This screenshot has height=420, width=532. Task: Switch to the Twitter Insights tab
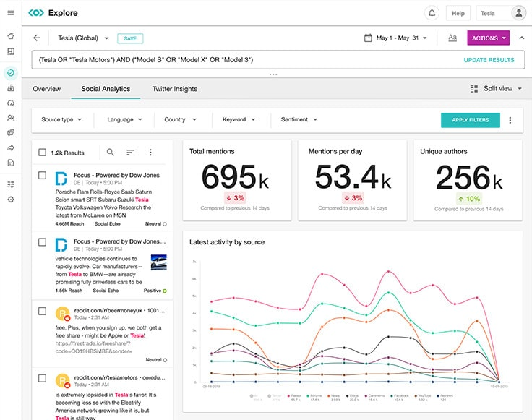coord(175,89)
